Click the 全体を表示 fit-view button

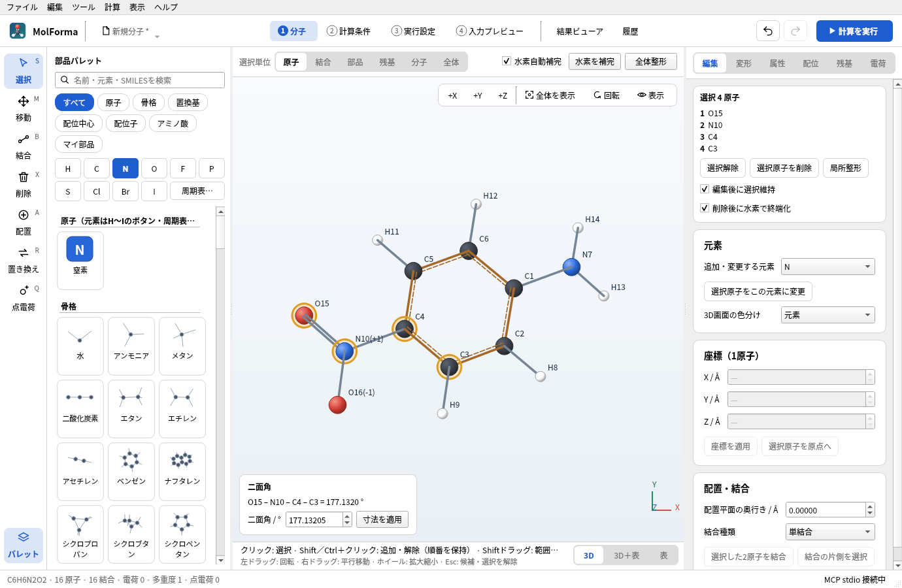(550, 95)
